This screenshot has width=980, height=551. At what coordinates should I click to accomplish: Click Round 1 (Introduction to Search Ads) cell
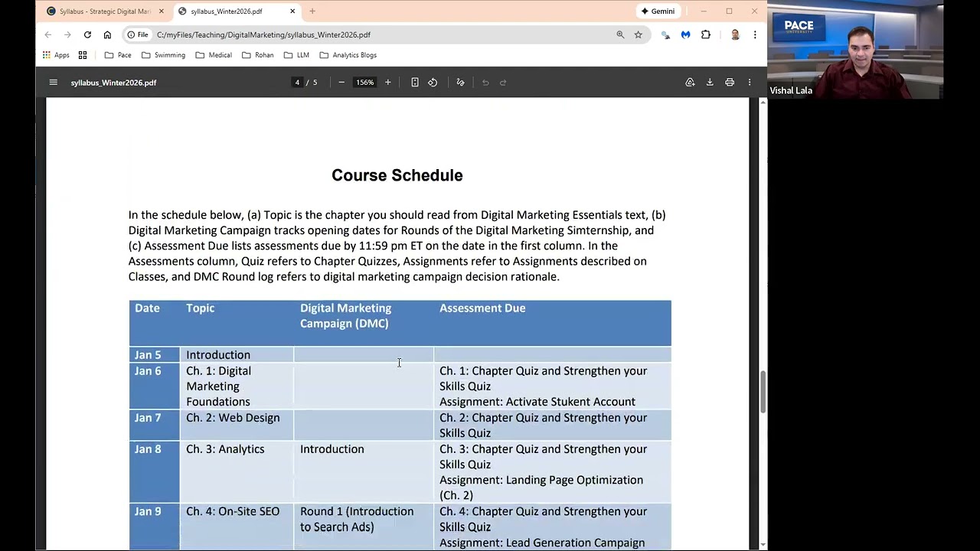pos(364,527)
